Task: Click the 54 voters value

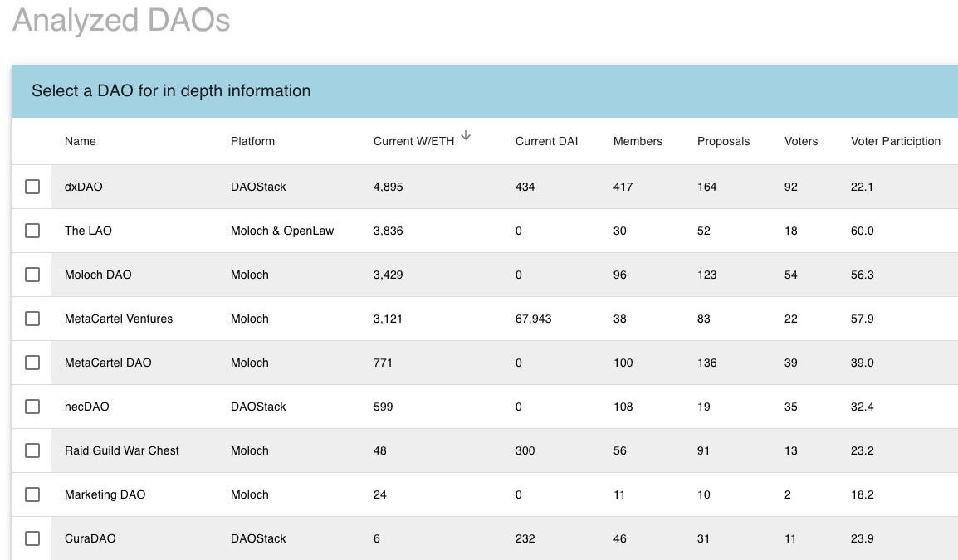Action: point(790,275)
